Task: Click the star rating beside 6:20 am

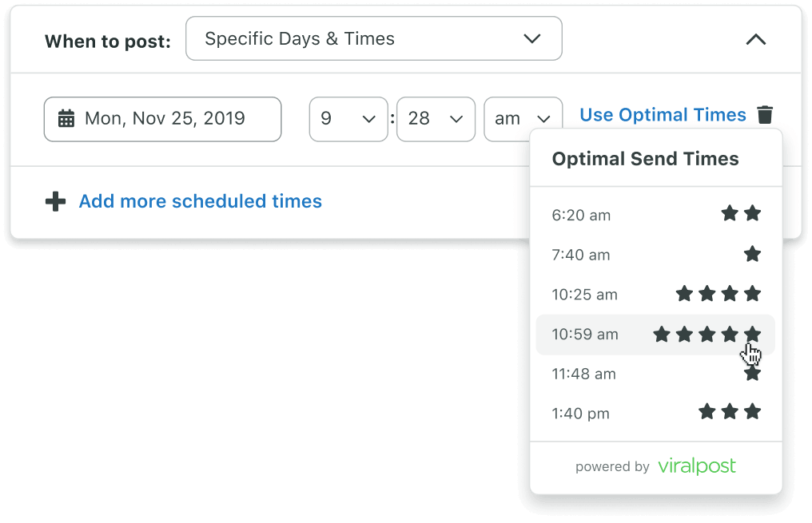Action: (740, 213)
